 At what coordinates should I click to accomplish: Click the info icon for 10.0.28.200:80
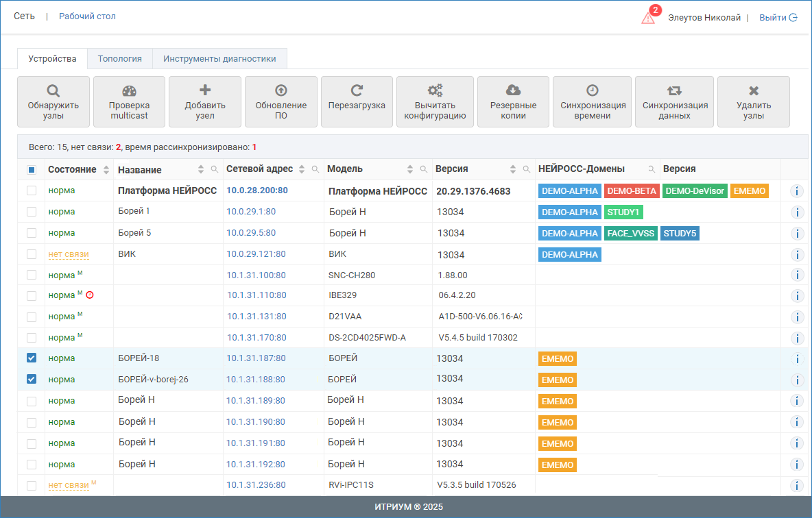click(797, 191)
